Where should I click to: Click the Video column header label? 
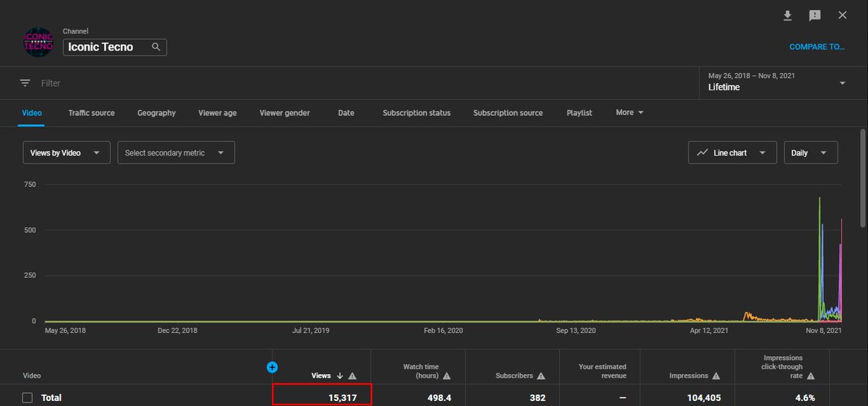(x=32, y=376)
